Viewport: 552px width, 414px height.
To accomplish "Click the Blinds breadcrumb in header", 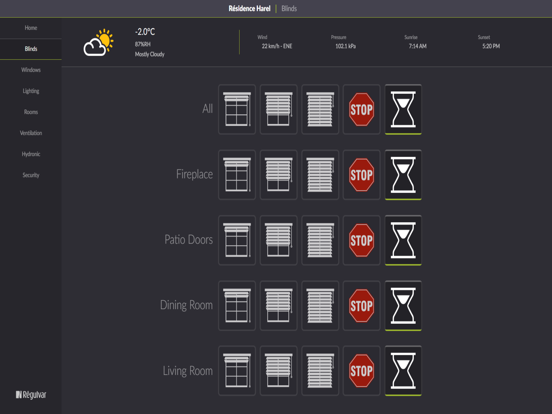I will coord(289,8).
